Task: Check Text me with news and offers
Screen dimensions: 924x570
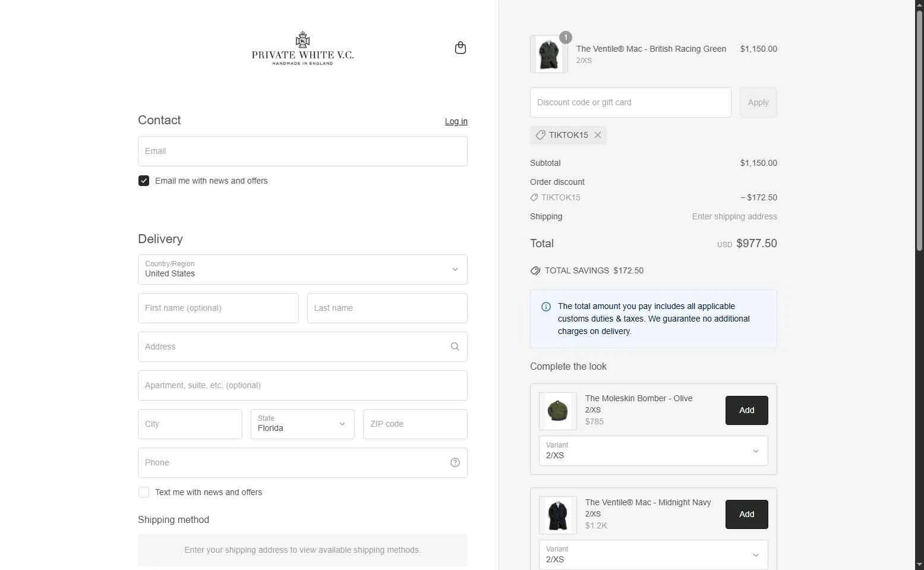Action: point(144,492)
